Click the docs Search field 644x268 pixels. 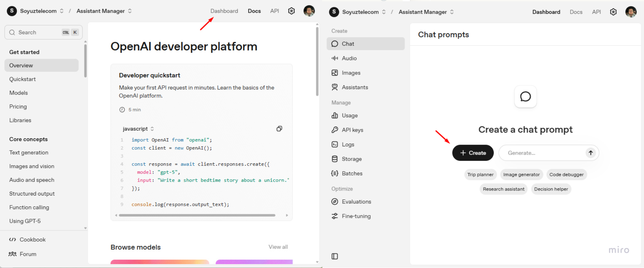point(44,32)
